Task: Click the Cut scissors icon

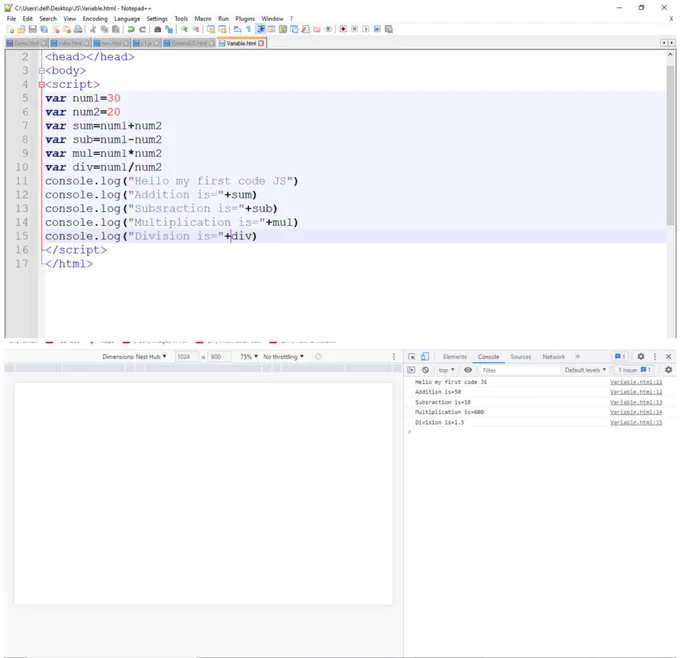Action: [x=93, y=29]
